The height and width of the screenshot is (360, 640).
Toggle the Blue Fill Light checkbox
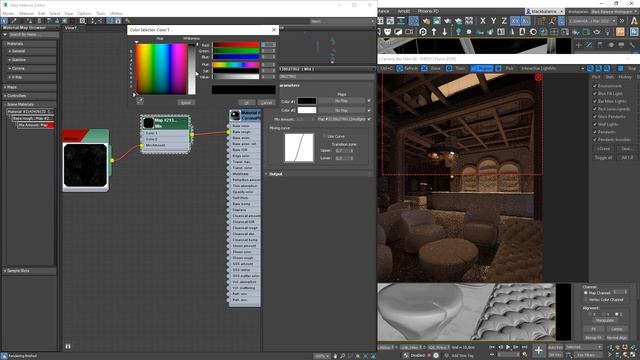(595, 94)
